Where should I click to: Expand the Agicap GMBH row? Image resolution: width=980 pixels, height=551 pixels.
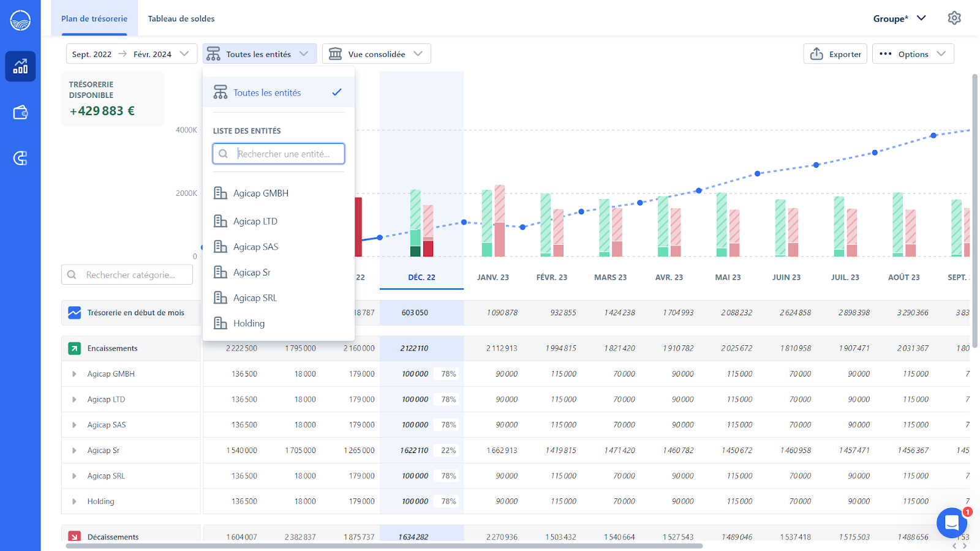click(74, 374)
